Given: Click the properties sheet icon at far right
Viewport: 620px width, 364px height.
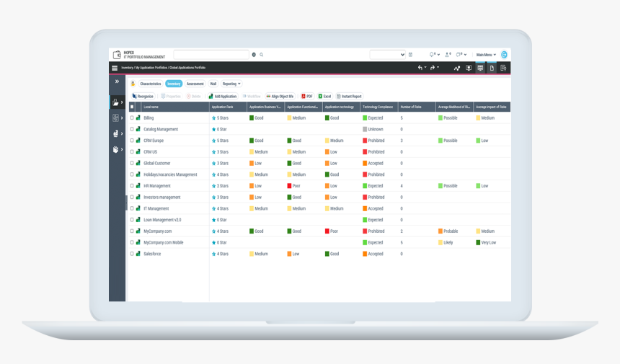Looking at the screenshot, I should coord(503,68).
